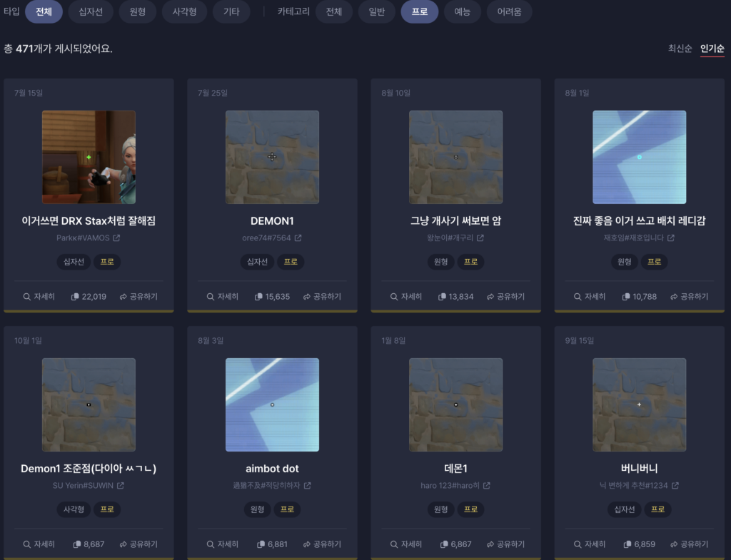Click copy count icon showing 22,019
The height and width of the screenshot is (560, 731).
pyautogui.click(x=76, y=297)
